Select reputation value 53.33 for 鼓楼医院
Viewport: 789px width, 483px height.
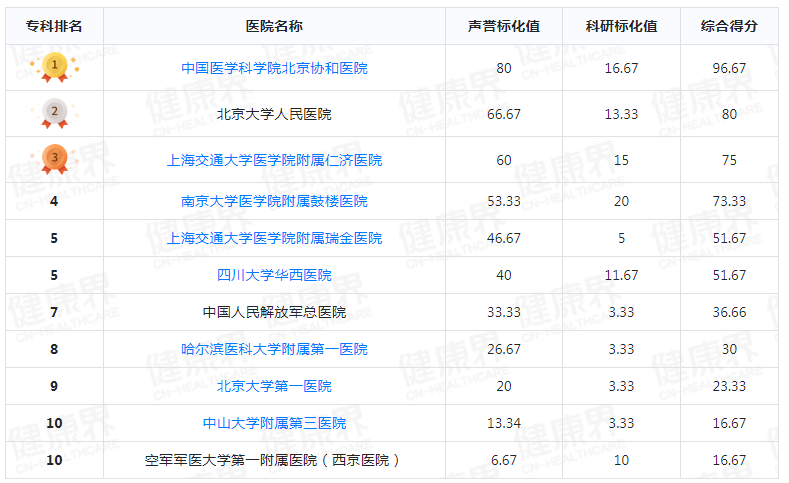click(504, 201)
